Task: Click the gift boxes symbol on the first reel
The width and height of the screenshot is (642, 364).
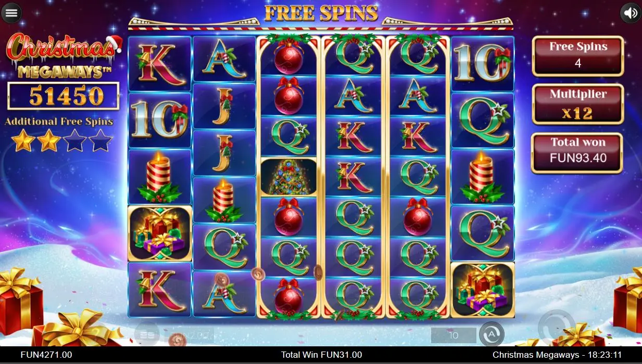Action: [160, 233]
